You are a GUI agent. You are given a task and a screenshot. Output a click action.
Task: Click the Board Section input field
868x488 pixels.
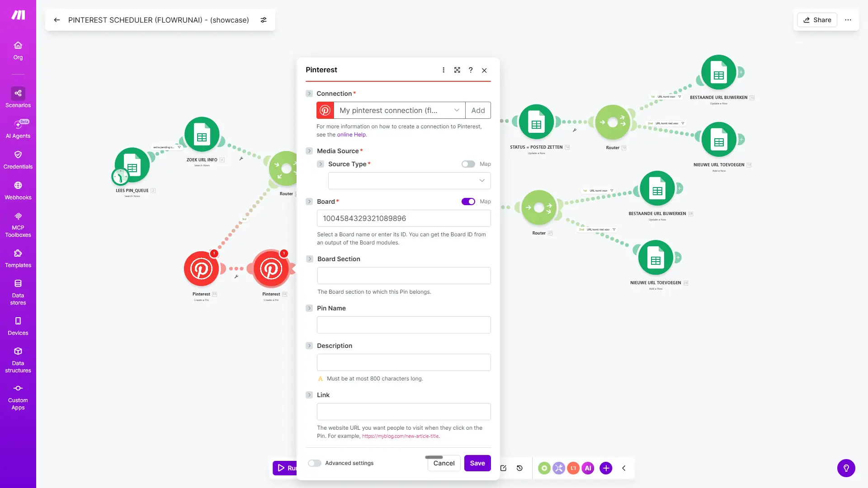point(404,276)
